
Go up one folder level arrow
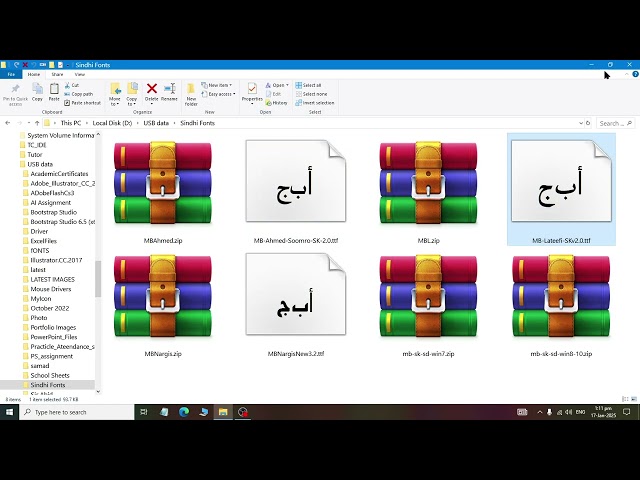37,123
